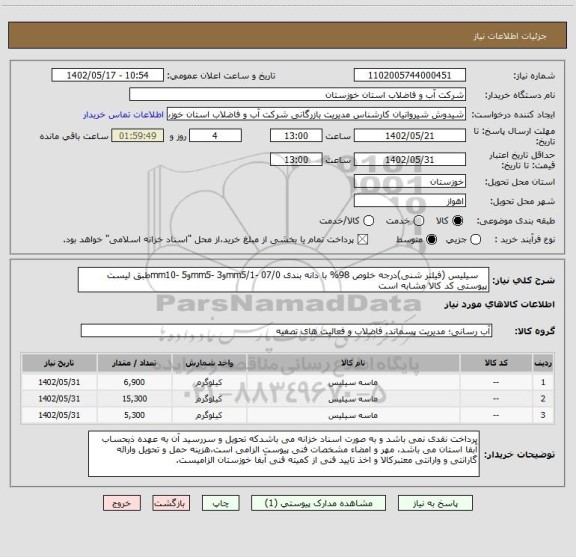Click the تاریخ نیاز column header
Image resolution: width=576 pixels, height=557 pixels.
[59, 363]
